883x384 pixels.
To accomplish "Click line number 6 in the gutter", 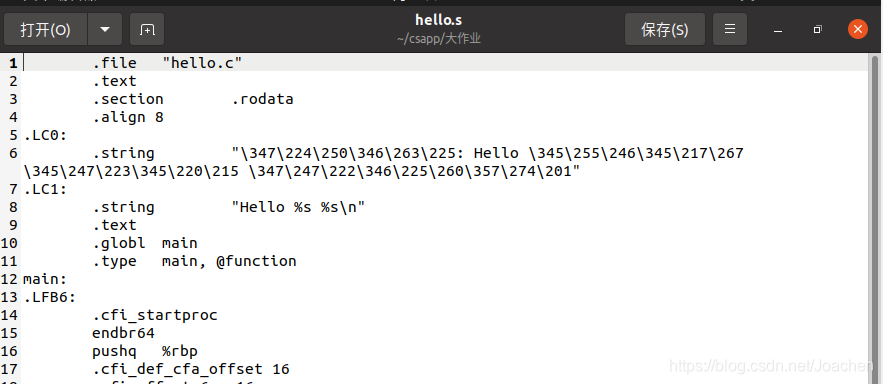I will point(13,153).
